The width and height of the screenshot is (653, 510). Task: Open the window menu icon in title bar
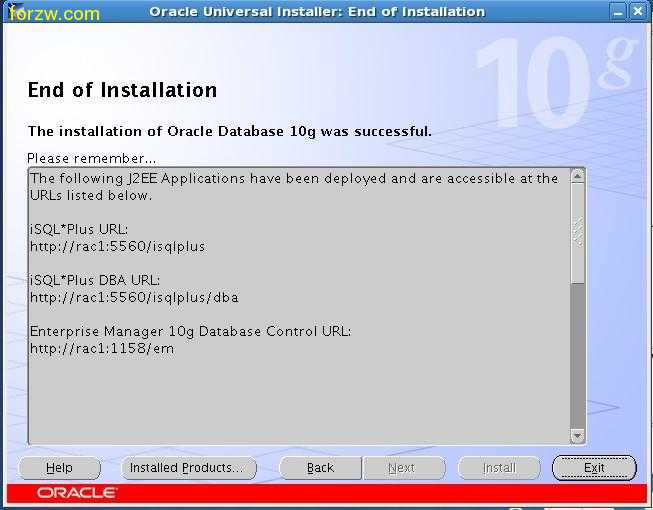pos(12,12)
